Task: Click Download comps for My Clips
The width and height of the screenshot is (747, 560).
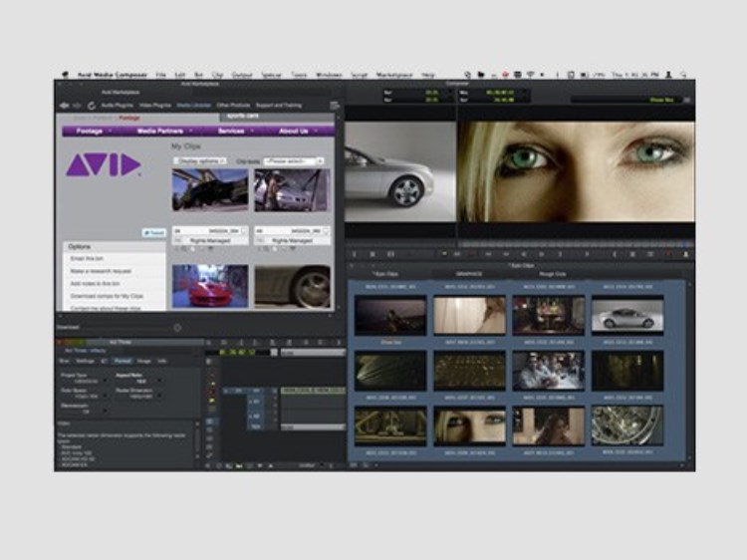Action: [107, 296]
